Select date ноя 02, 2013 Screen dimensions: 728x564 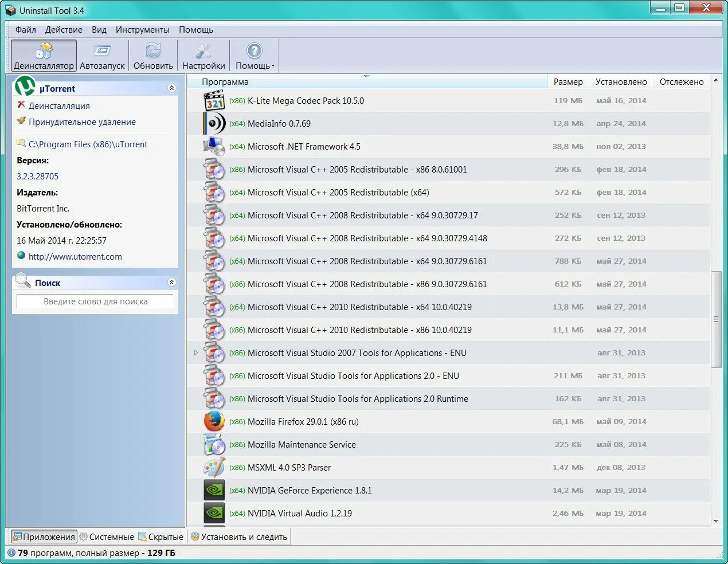click(621, 147)
